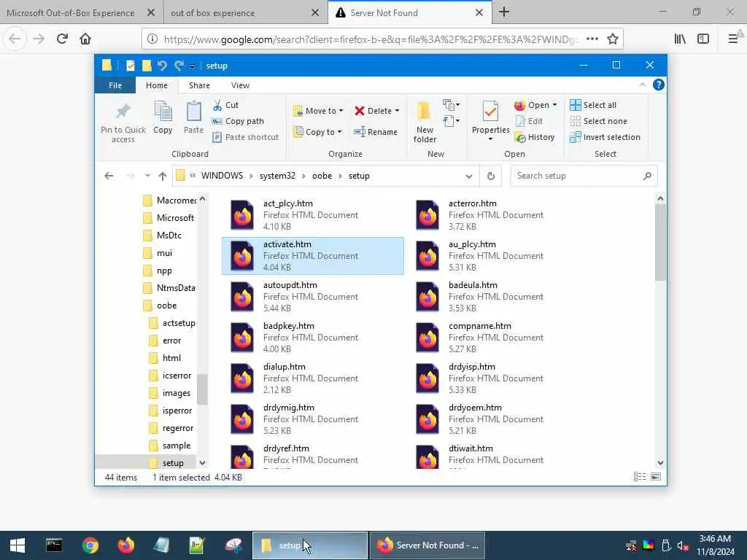Refresh the Explorer address bar
The height and width of the screenshot is (560, 747).
click(491, 176)
